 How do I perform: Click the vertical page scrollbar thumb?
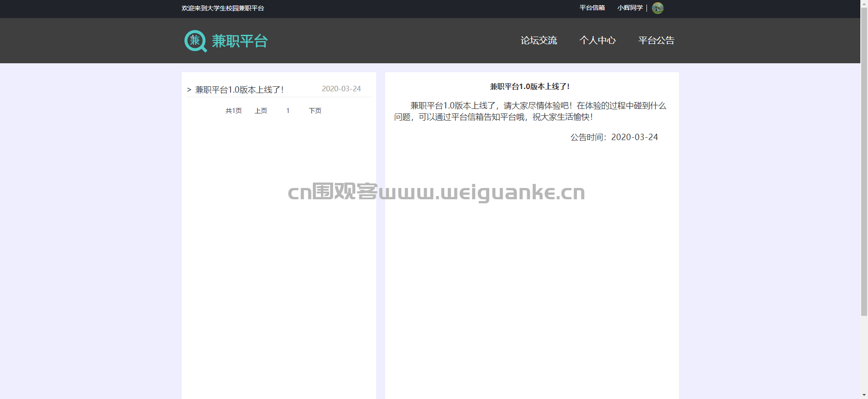(864, 163)
